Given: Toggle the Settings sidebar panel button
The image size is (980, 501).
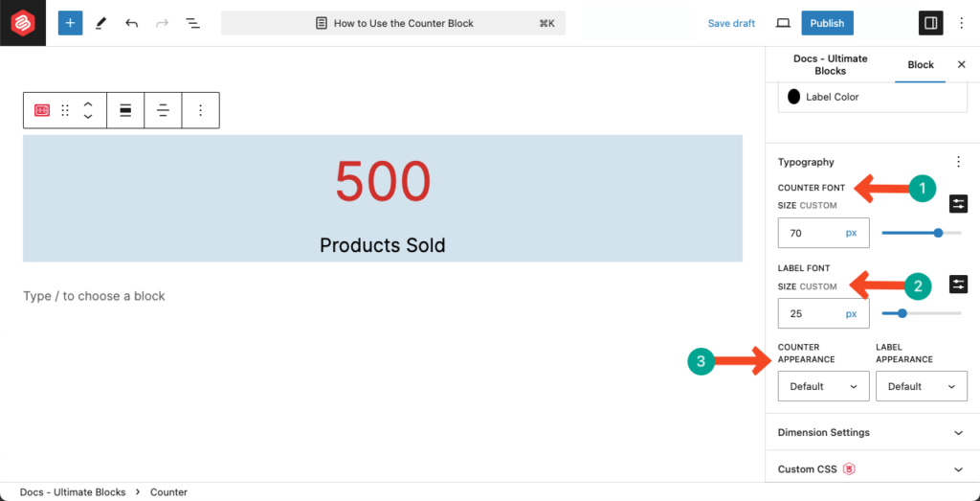Looking at the screenshot, I should click(929, 23).
